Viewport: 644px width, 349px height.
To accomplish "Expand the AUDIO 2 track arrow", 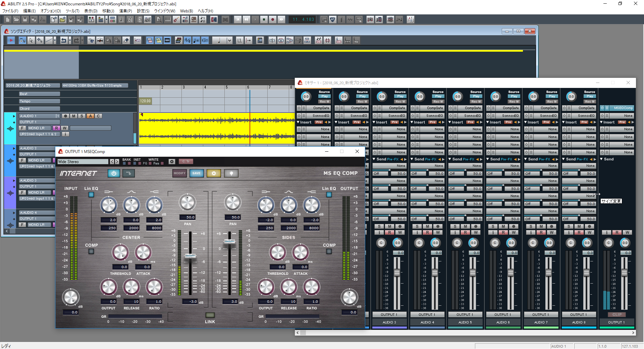I will click(x=14, y=148).
